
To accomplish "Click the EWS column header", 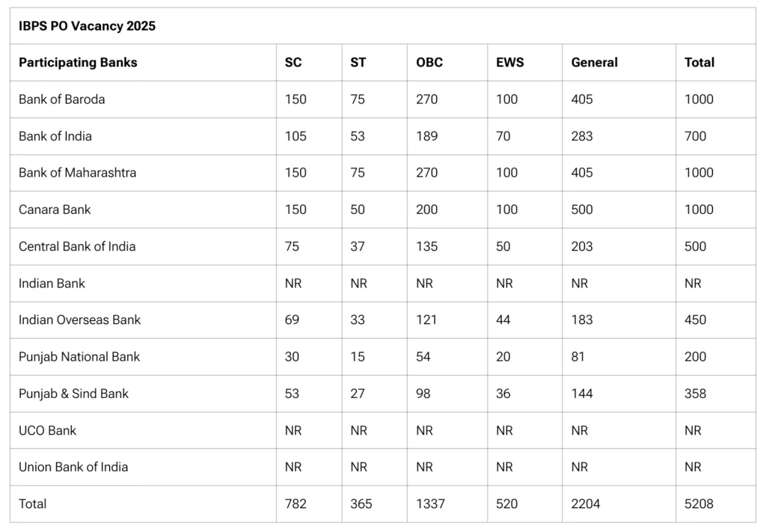I will coord(510,63).
